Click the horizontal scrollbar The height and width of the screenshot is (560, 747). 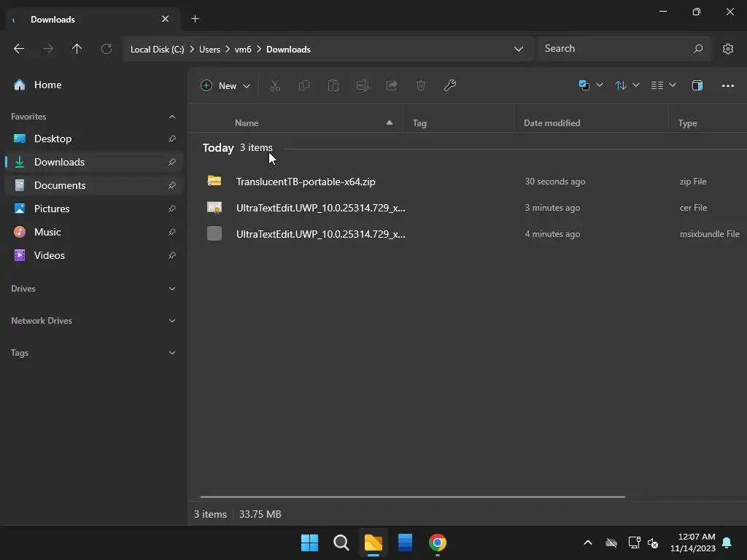(x=413, y=497)
